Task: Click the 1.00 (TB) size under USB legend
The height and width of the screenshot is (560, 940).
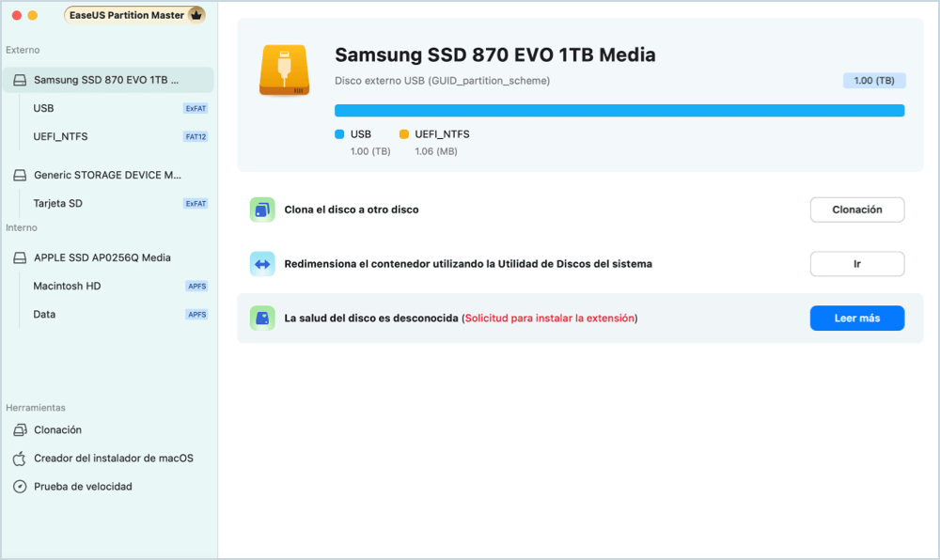Action: [369, 152]
